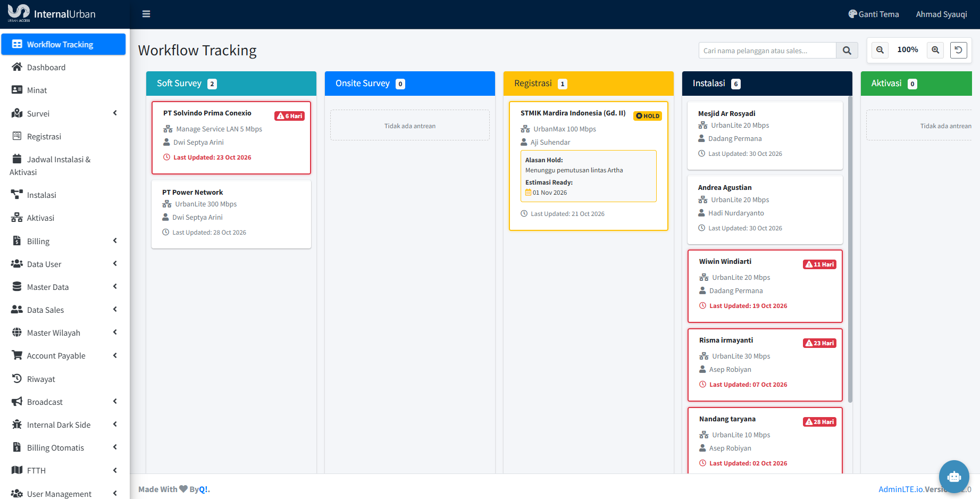980x499 pixels.
Task: Expand the Survei submenu
Action: (x=64, y=113)
